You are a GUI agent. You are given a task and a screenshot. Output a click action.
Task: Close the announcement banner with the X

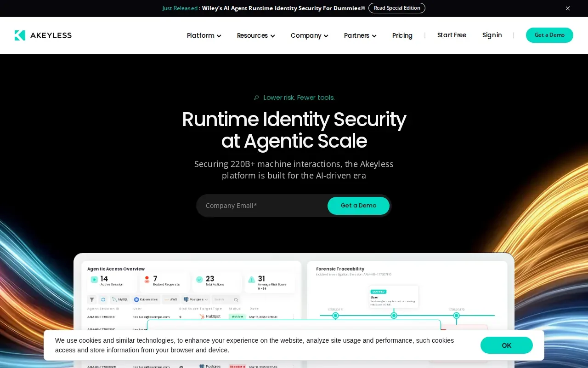click(x=568, y=8)
